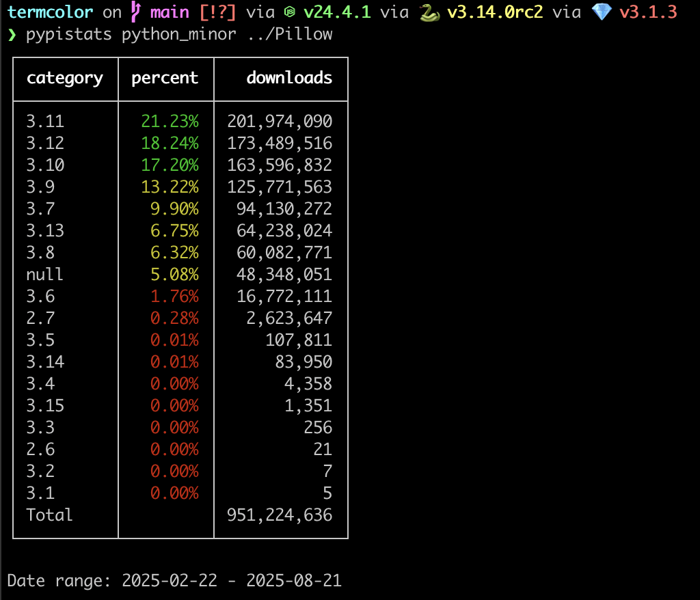Select percent value '13.22%'
This screenshot has height=600, width=700.
(x=170, y=187)
